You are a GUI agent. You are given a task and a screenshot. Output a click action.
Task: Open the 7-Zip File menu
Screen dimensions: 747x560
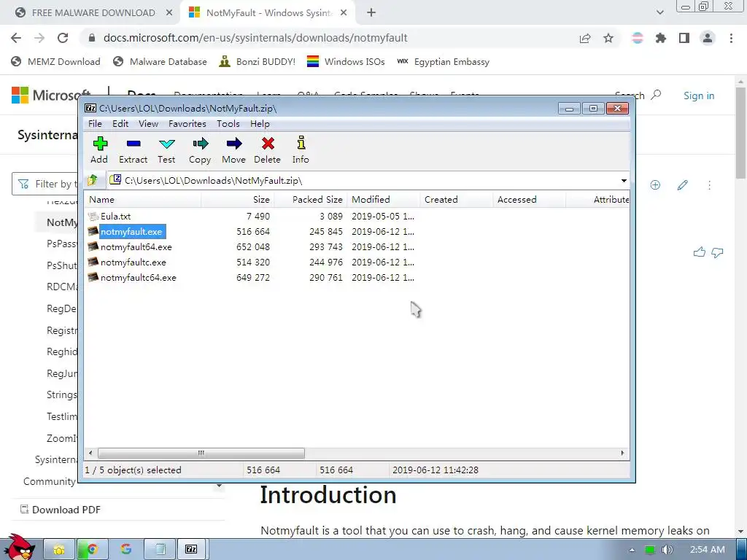tap(95, 124)
